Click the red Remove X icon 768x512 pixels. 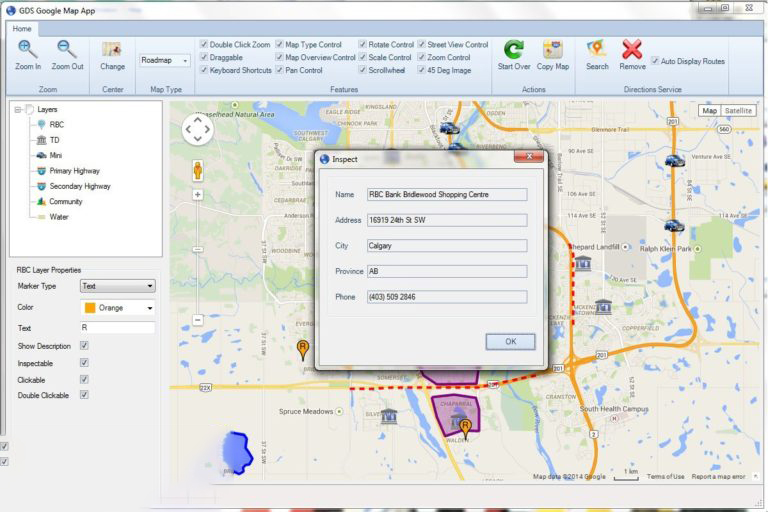pos(632,49)
